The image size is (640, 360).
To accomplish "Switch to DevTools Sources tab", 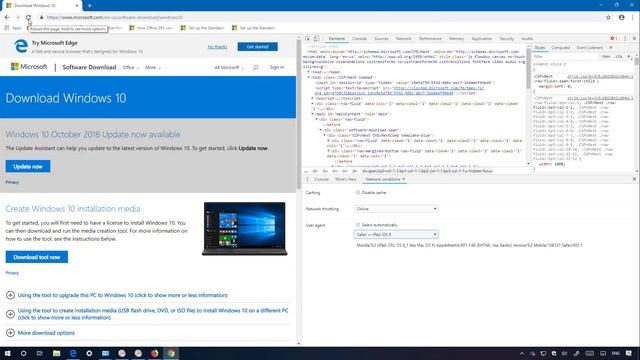I will [381, 38].
